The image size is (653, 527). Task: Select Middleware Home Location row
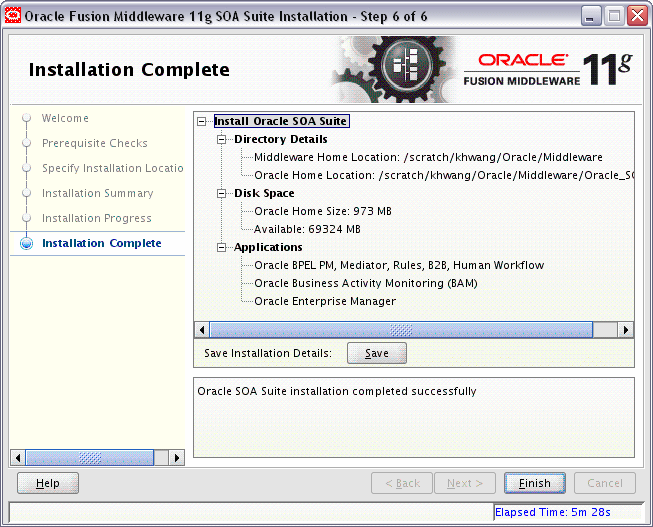tap(428, 157)
